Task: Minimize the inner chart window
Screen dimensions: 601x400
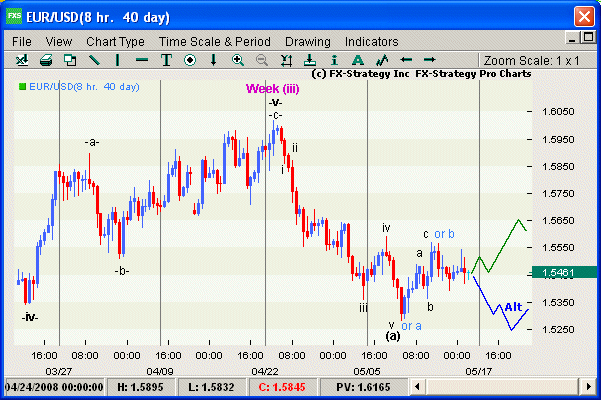Action: click(572, 38)
